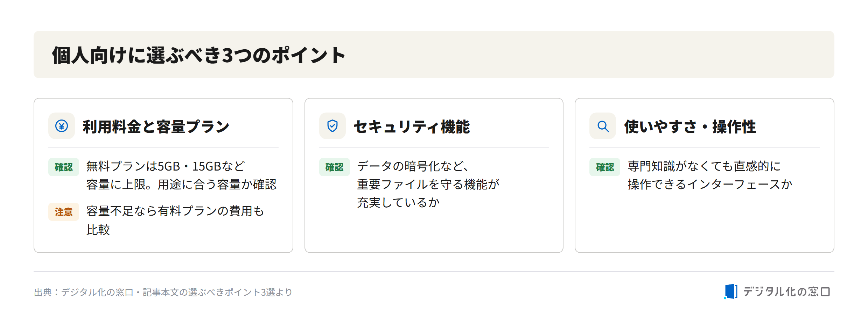The height and width of the screenshot is (332, 868).
Task: Click the 無料プランは5GB・15GBなど text
Action: coord(166,166)
